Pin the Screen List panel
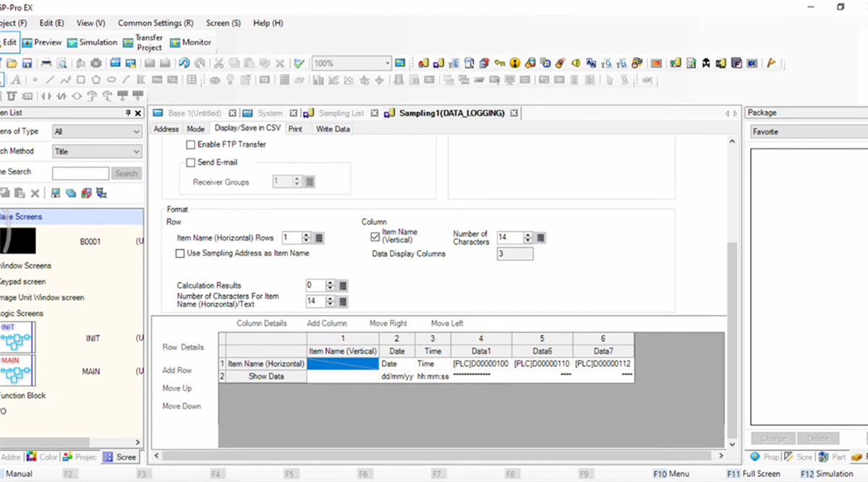 point(128,113)
